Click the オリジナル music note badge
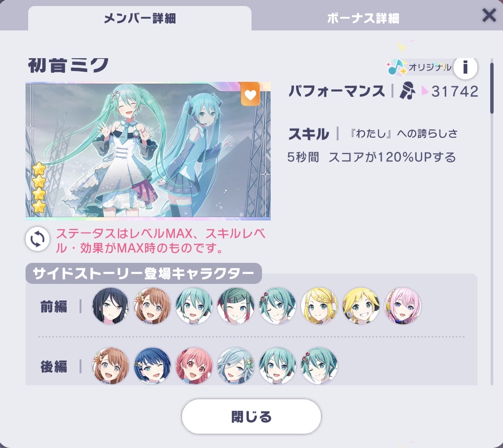Viewport: 503px width, 448px height. [x=419, y=68]
